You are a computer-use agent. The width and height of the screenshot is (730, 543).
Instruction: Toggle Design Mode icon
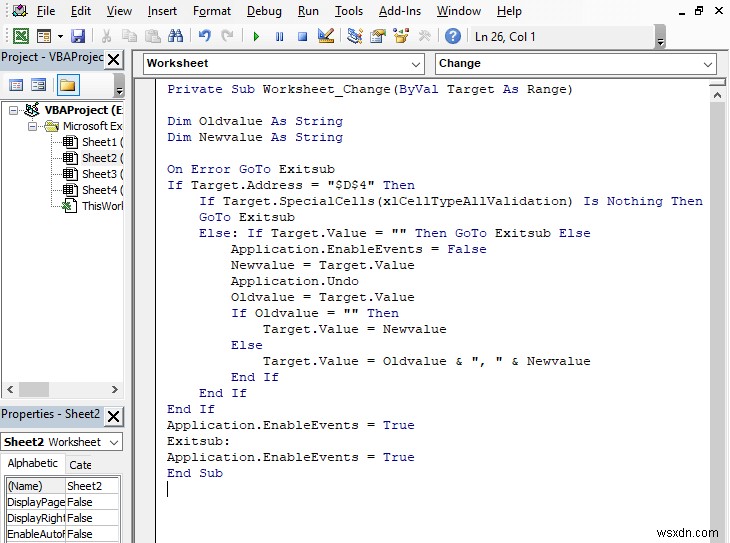(x=325, y=36)
